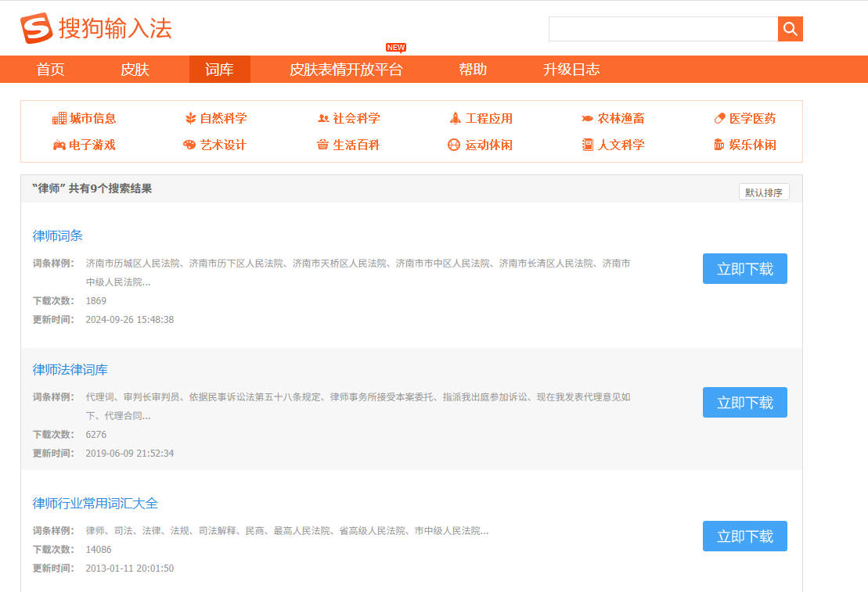Click update time 2013-01-11 20:01:50
This screenshot has height=592, width=868.
tap(130, 569)
